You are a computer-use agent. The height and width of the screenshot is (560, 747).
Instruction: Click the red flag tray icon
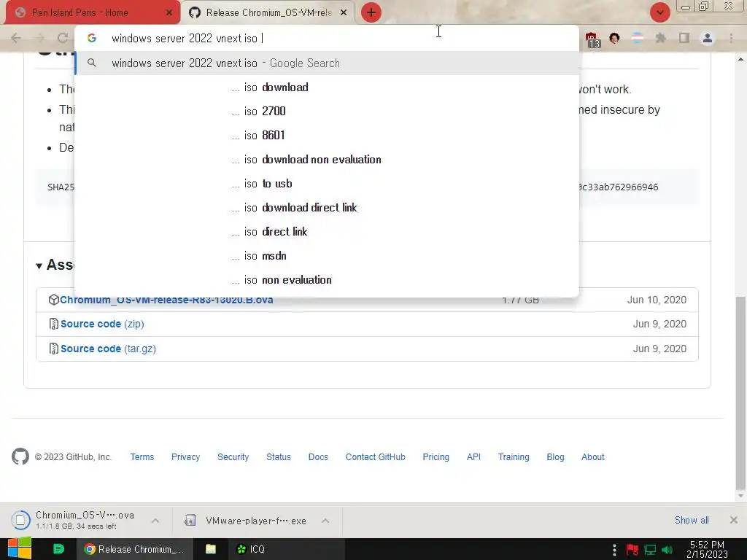pyautogui.click(x=632, y=550)
